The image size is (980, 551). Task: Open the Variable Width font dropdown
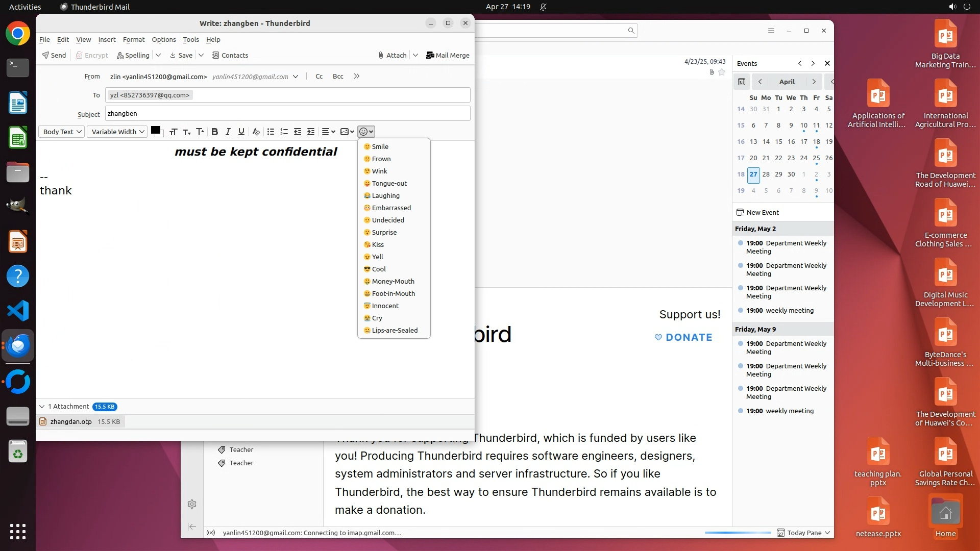117,132
